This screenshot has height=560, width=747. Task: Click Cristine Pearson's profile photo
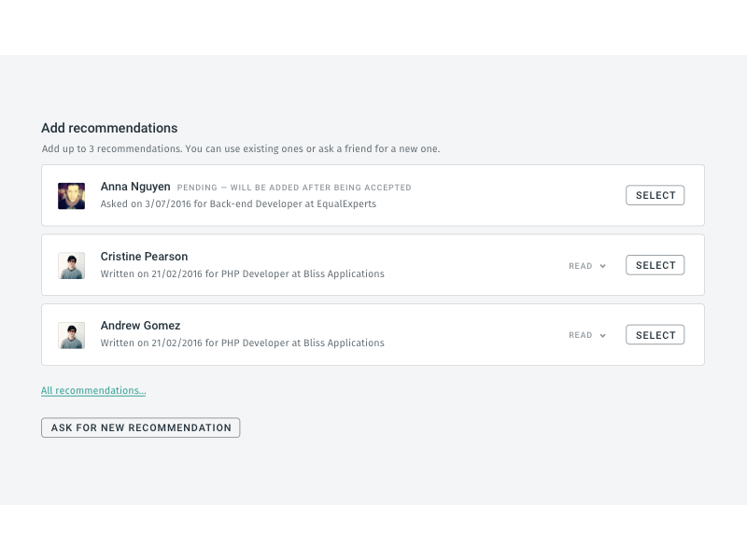pyautogui.click(x=71, y=264)
